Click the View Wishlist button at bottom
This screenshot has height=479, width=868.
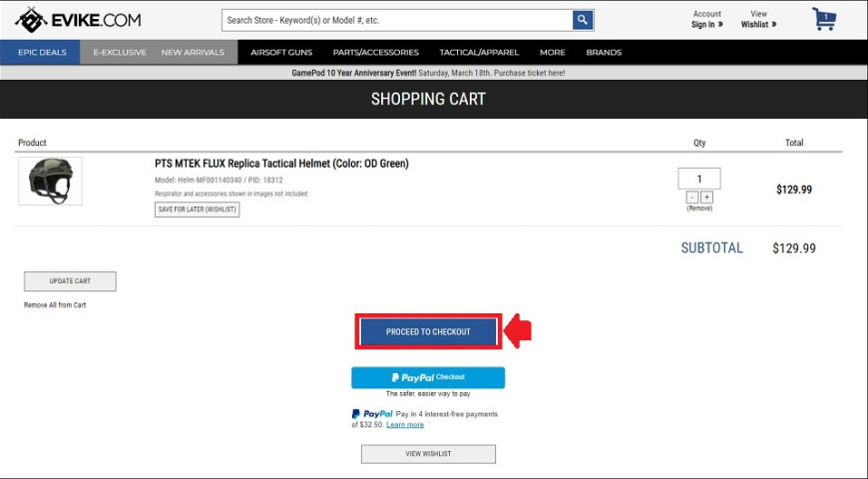[428, 453]
